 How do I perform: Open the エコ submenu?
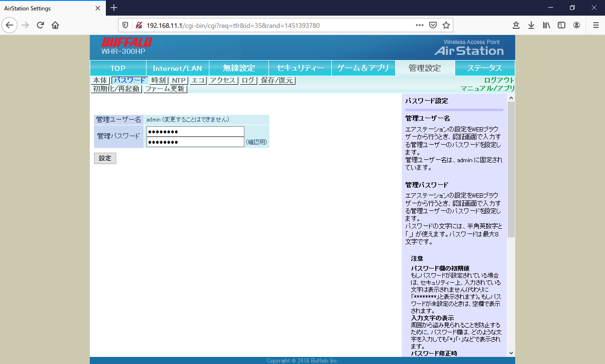(x=198, y=80)
